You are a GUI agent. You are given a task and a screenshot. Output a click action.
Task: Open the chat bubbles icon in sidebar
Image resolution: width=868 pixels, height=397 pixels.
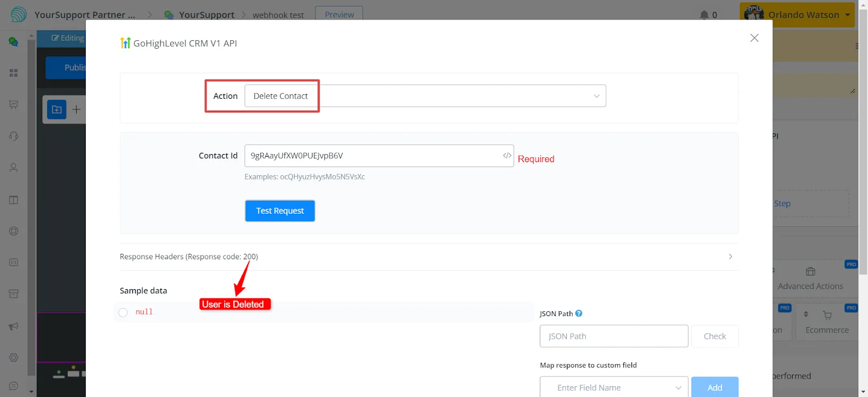(14, 42)
